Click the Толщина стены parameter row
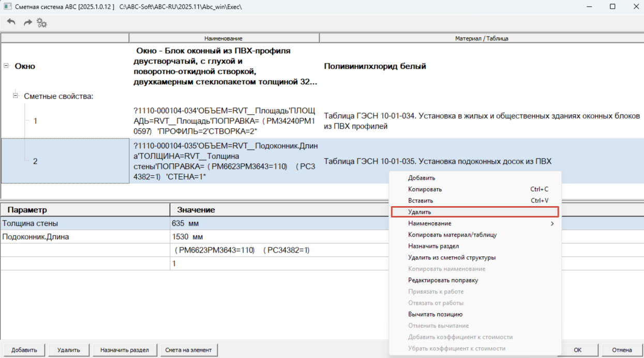 pyautogui.click(x=85, y=223)
